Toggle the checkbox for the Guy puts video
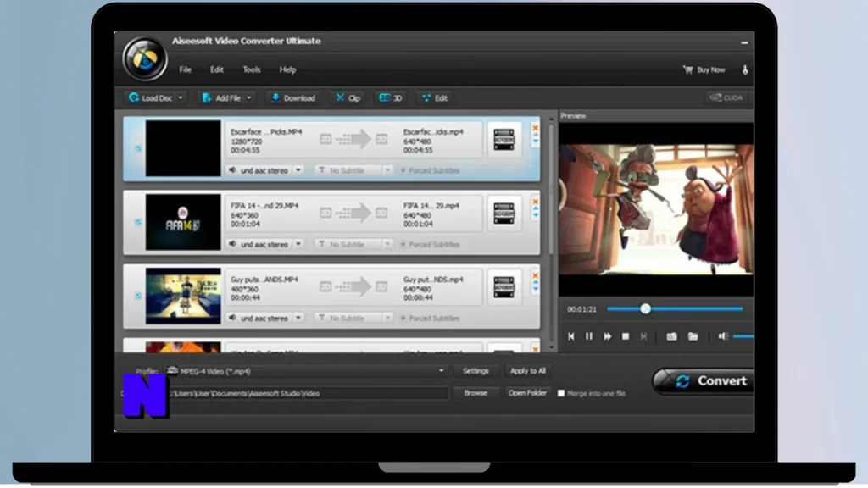 (x=138, y=296)
